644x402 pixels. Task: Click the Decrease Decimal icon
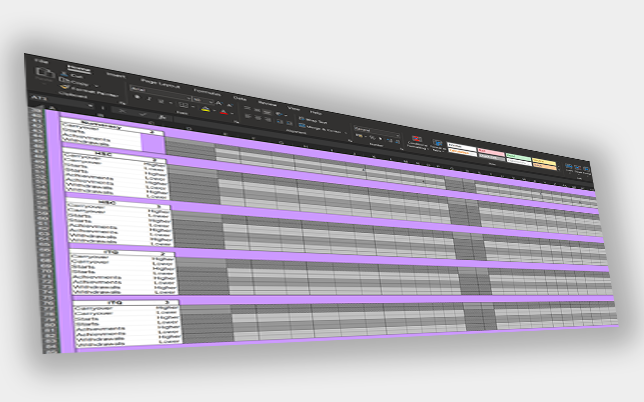coord(398,142)
